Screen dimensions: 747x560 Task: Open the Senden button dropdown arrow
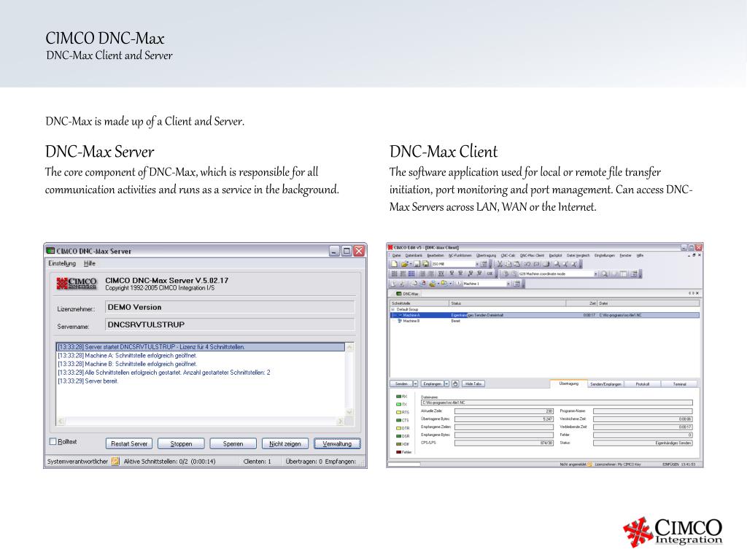pos(415,384)
